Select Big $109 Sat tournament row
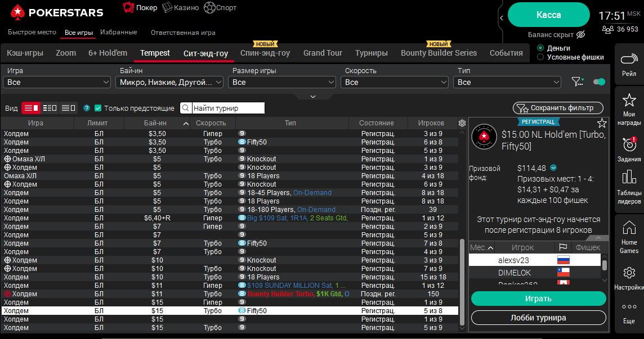 click(230, 218)
